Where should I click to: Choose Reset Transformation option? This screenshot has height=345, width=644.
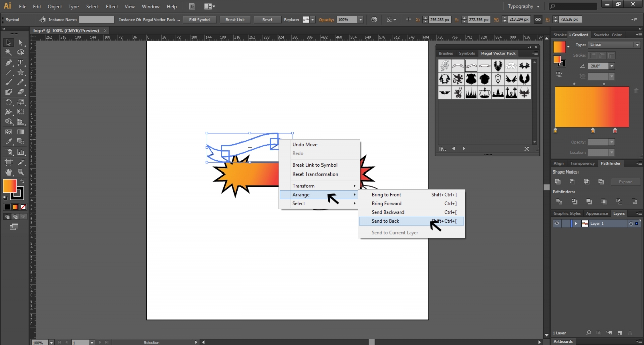pos(319,174)
